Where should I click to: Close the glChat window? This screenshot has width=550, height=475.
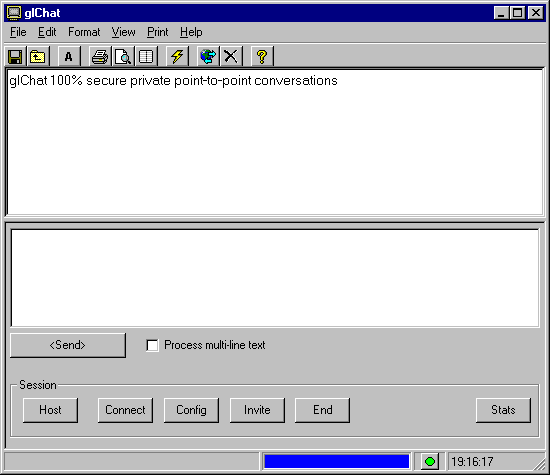coord(536,13)
